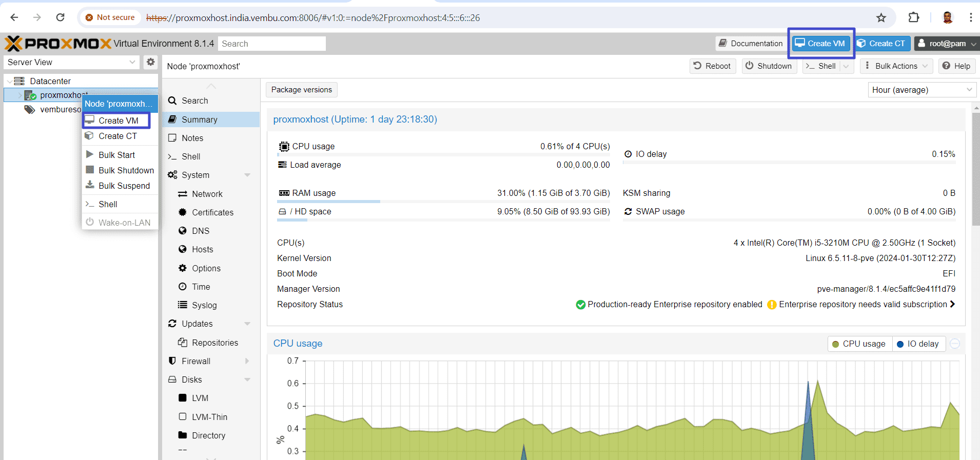This screenshot has height=460, width=980.
Task: Reload the page with the refresh icon
Action: (x=60, y=17)
